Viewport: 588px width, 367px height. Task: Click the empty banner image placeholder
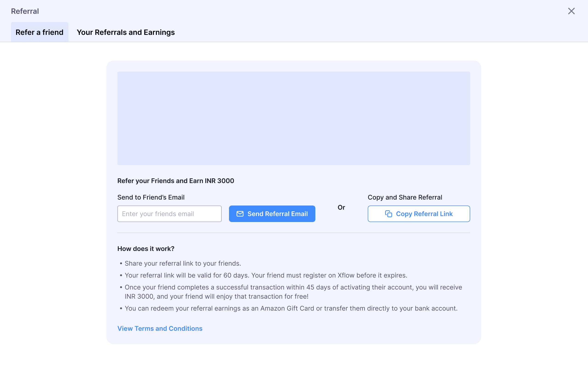pyautogui.click(x=294, y=118)
